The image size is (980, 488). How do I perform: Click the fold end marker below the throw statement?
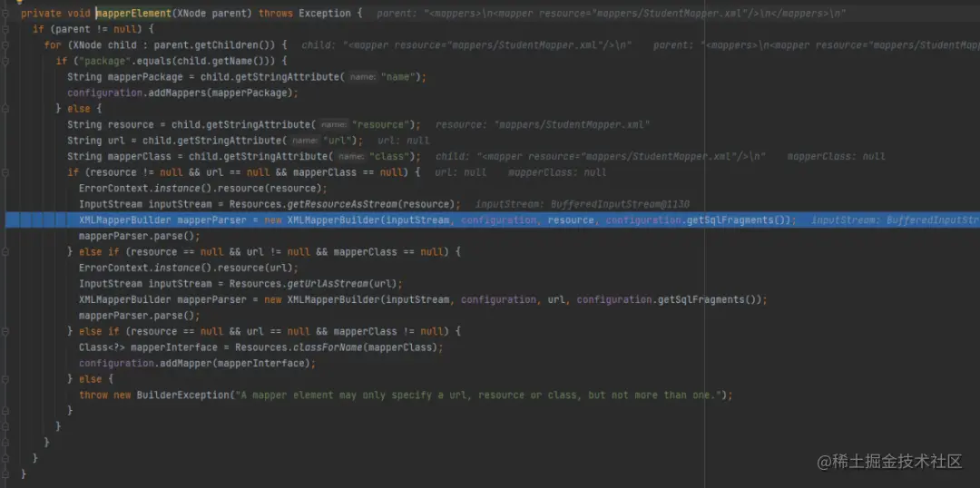(x=5, y=411)
